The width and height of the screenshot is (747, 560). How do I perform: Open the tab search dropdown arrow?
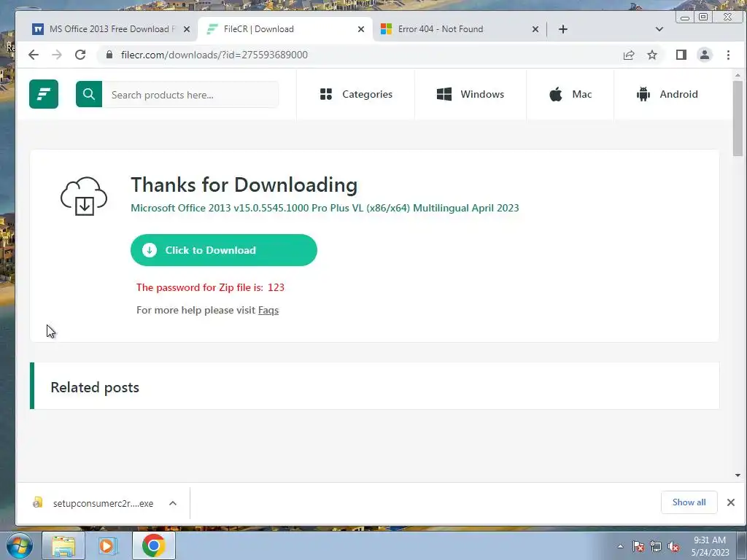pyautogui.click(x=659, y=29)
